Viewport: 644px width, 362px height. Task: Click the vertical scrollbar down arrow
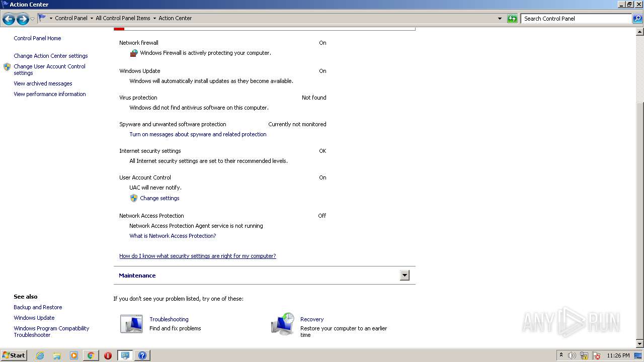point(640,344)
